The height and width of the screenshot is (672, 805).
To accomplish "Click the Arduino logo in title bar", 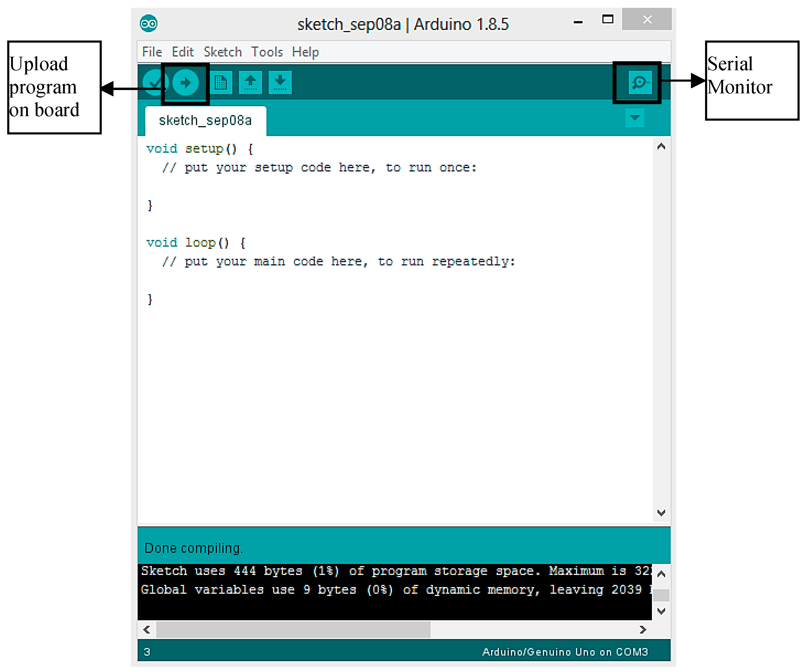I will [149, 24].
